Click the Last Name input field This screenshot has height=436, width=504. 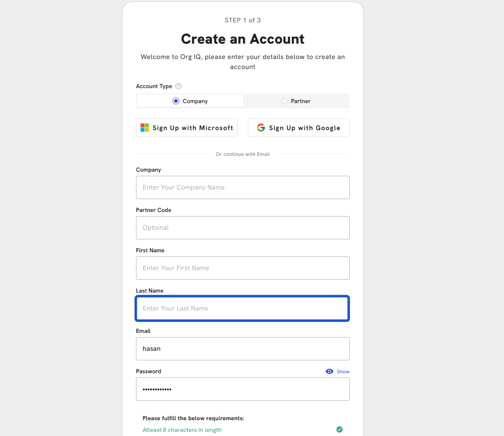pyautogui.click(x=243, y=308)
